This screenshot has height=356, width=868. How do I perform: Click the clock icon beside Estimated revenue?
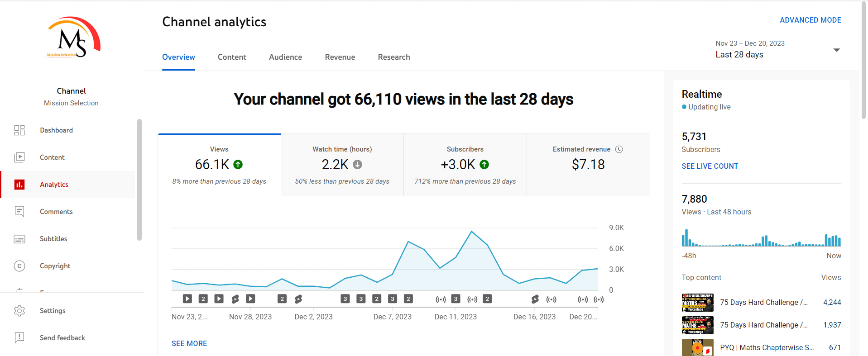tap(619, 149)
